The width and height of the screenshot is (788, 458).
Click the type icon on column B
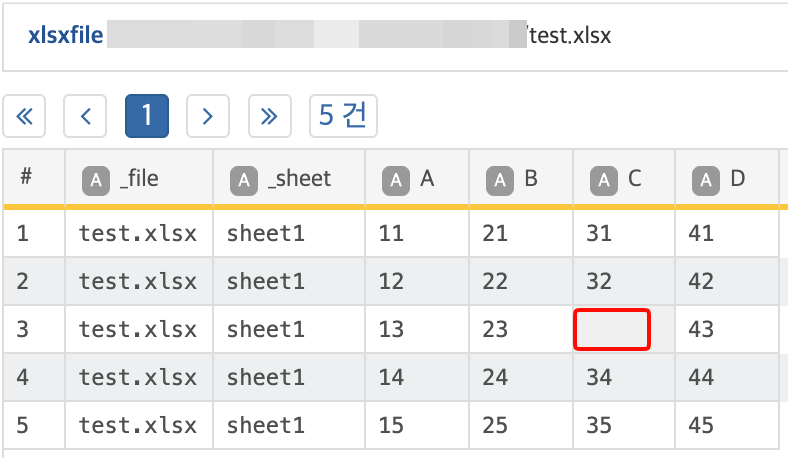500,180
